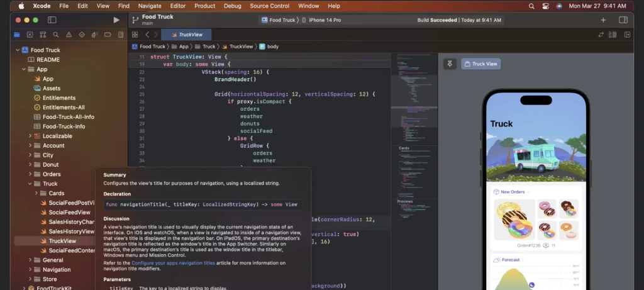The height and width of the screenshot is (290, 644).
Task: Choose the Food Truck scheme
Action: pos(279,20)
